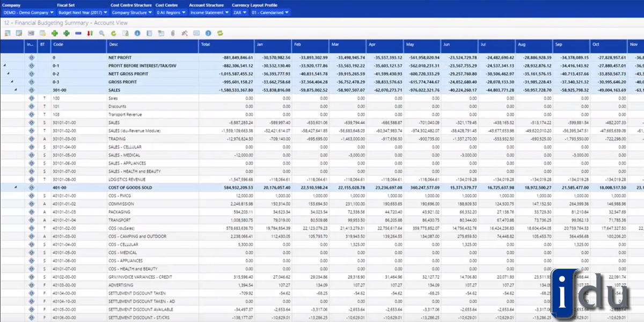Open help via the question mark icon
This screenshot has width=644, height=322.
208,33
